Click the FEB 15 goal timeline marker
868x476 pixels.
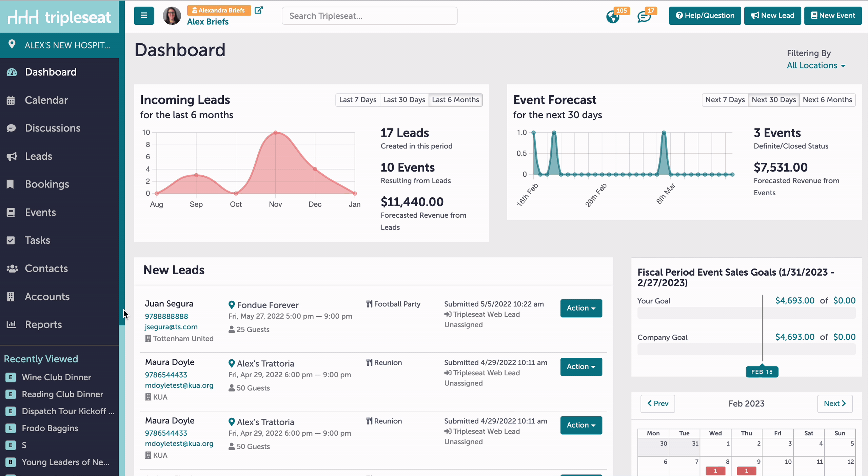762,372
